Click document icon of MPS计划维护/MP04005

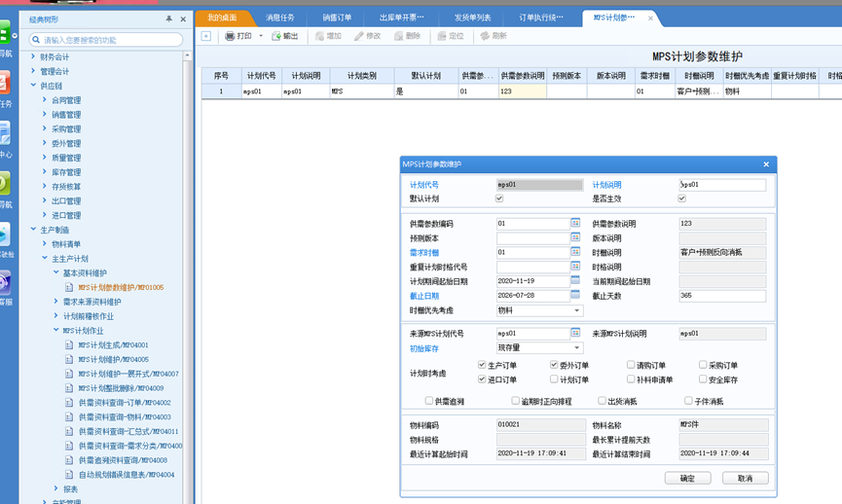click(69, 360)
